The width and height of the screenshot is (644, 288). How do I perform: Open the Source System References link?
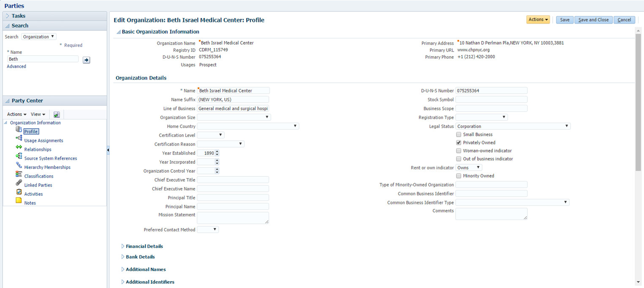click(51, 158)
